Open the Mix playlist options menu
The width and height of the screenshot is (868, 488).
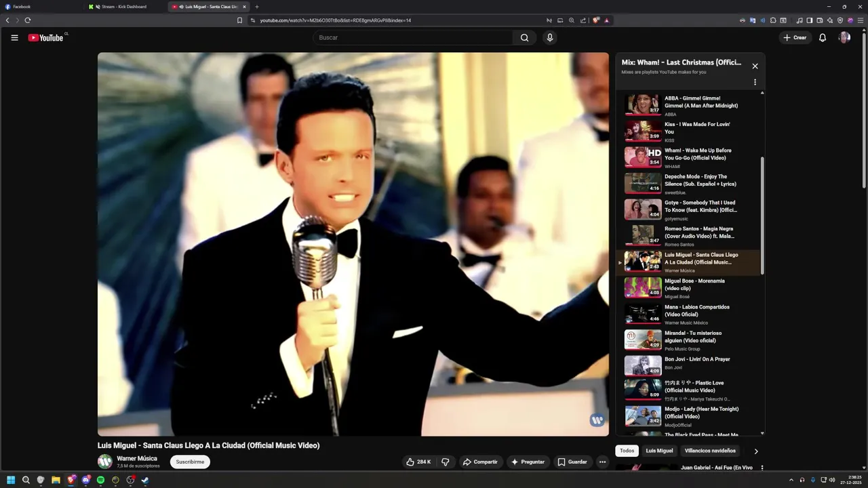755,83
